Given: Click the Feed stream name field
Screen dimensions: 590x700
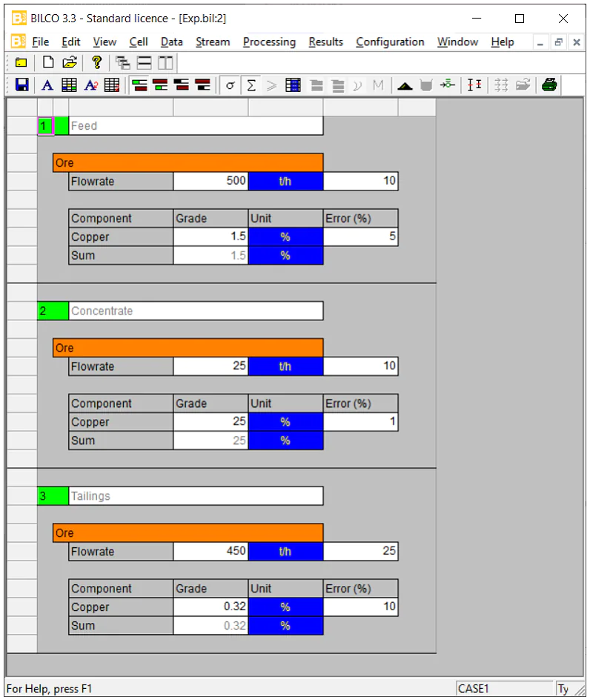Looking at the screenshot, I should tap(196, 126).
